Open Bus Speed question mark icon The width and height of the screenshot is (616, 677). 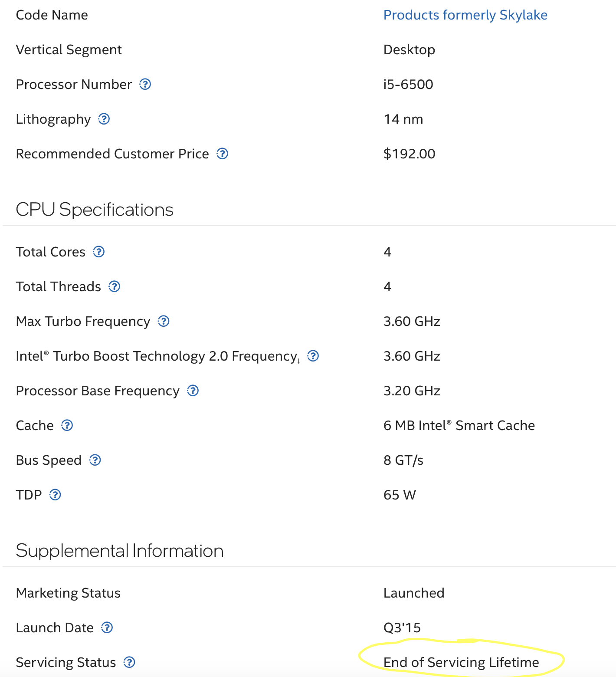pyautogui.click(x=95, y=460)
